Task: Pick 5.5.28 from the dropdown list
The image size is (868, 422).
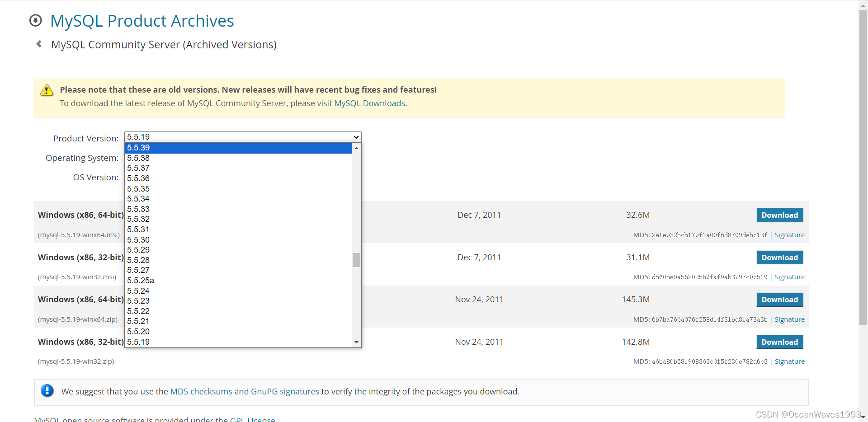Action: (x=238, y=260)
